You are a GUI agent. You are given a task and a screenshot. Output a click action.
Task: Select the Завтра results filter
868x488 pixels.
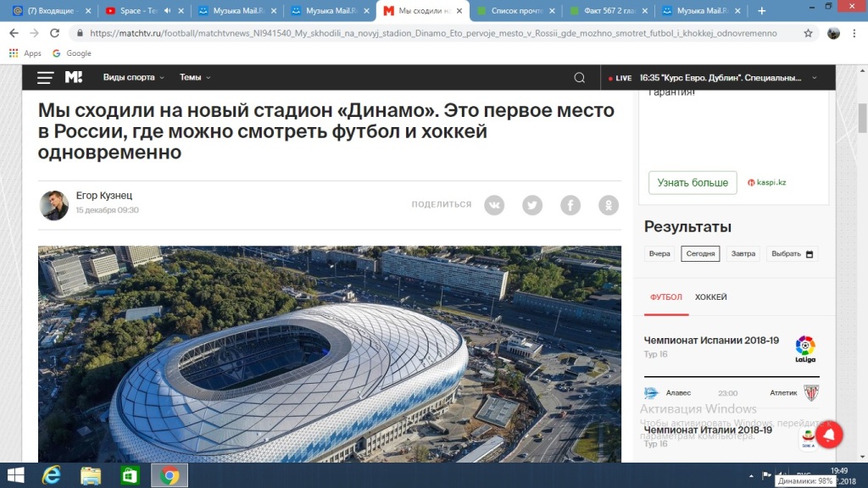click(x=743, y=254)
